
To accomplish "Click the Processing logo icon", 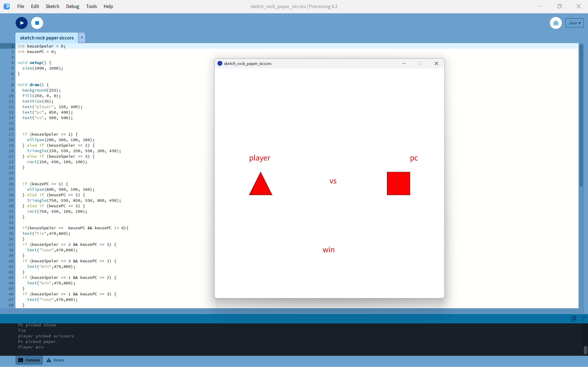I will click(7, 6).
